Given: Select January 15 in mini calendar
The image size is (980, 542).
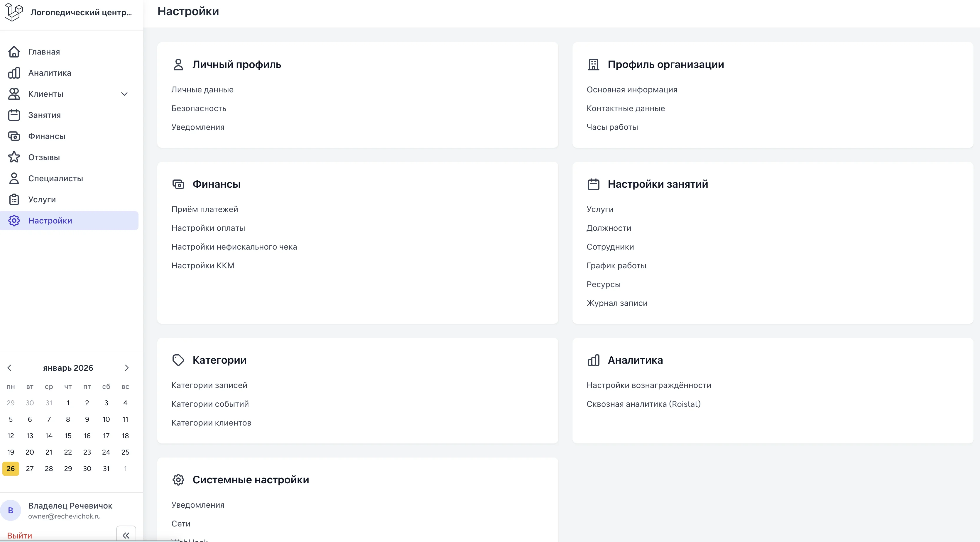Looking at the screenshot, I should 68,436.
